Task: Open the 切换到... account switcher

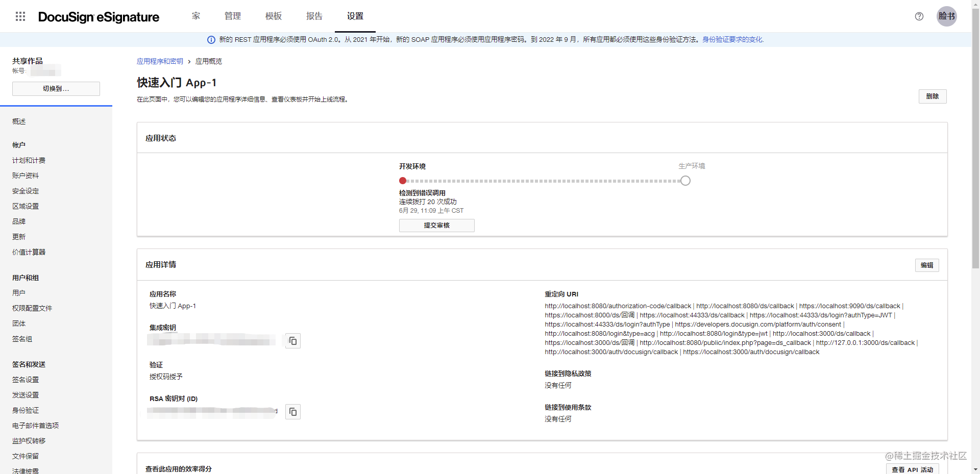Action: [x=56, y=88]
